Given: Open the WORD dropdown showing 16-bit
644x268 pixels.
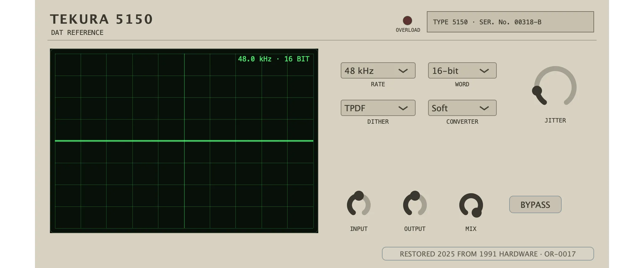Looking at the screenshot, I should [462, 70].
